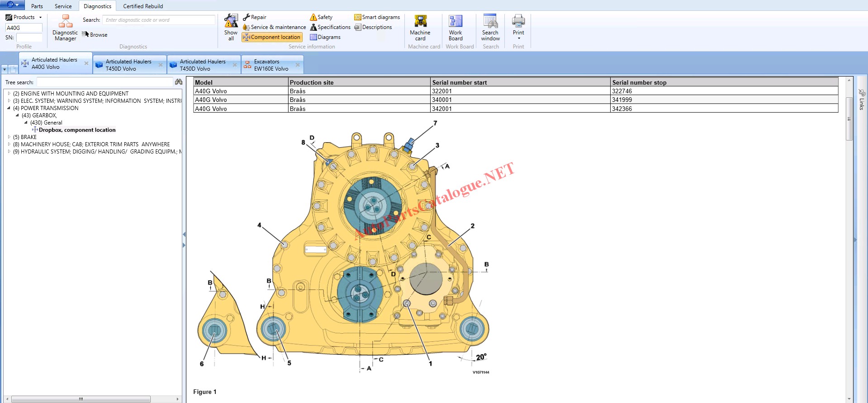868x403 pixels.
Task: Open the Search window
Action: [490, 27]
